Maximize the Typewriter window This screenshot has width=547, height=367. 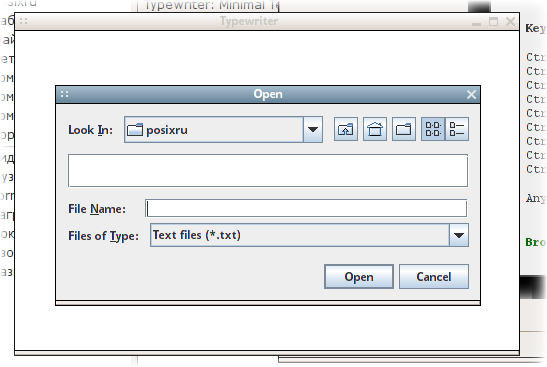[493, 22]
